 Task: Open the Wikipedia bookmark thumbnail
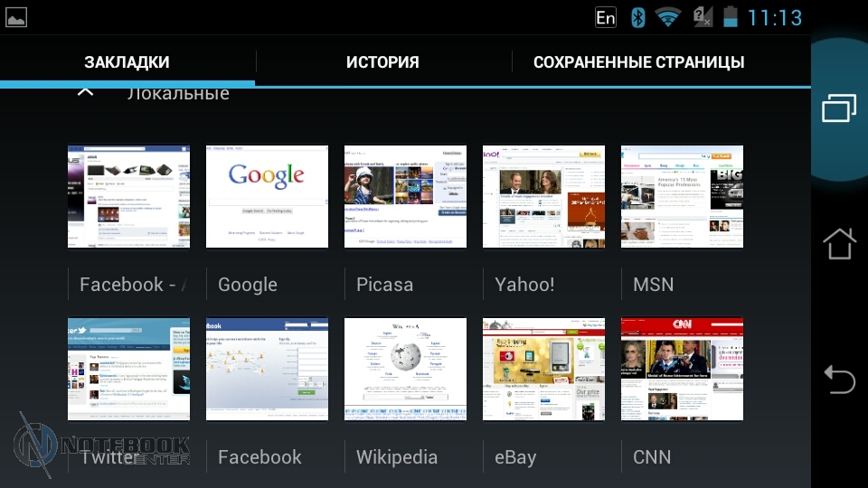[x=405, y=369]
